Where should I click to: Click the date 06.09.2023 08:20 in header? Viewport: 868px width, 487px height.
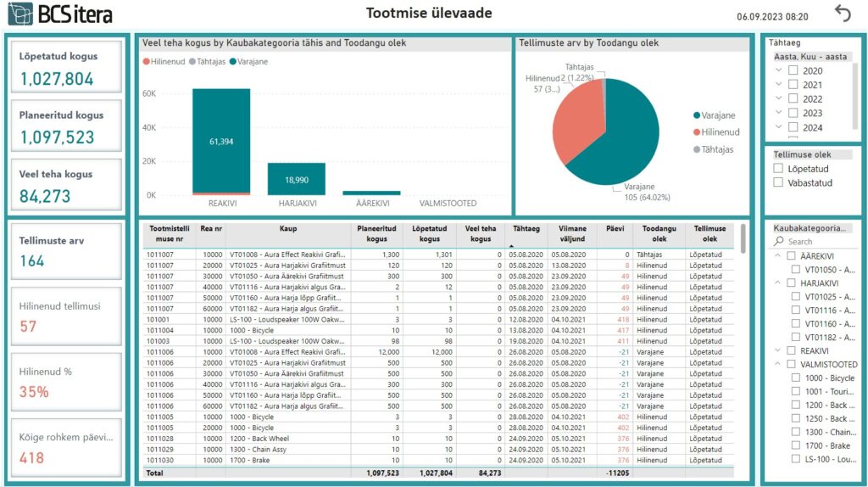772,17
